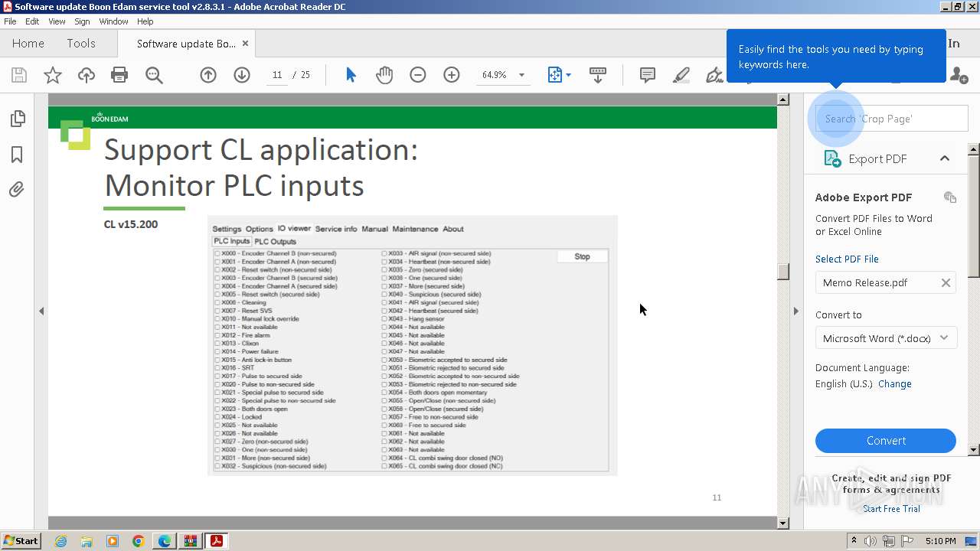Click the Save file icon

[19, 75]
